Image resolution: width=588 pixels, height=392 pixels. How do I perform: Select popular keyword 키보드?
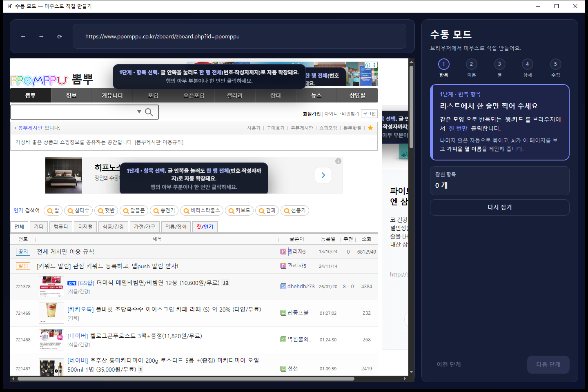(x=239, y=211)
